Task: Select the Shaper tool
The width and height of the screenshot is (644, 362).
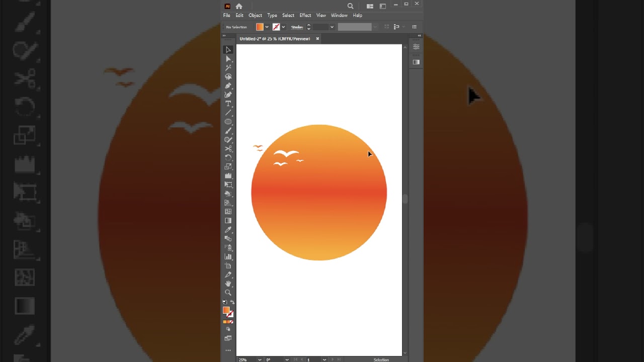Action: click(228, 140)
